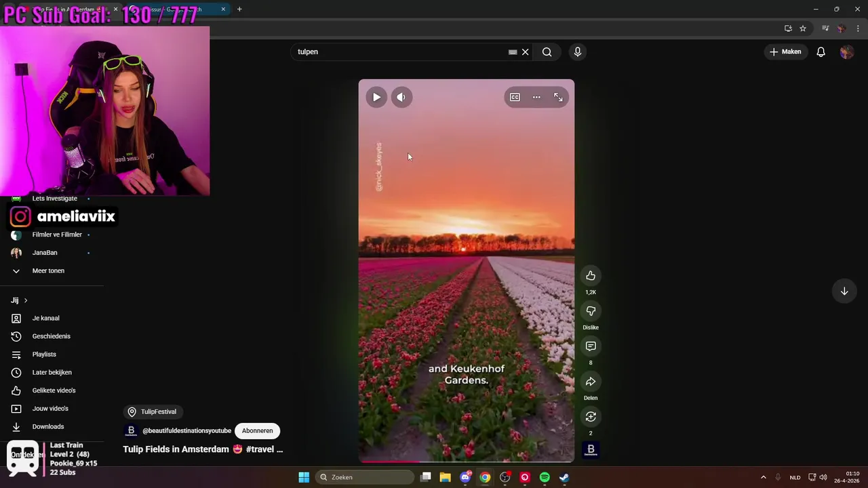868x488 pixels.
Task: Open the remix button
Action: [591, 416]
